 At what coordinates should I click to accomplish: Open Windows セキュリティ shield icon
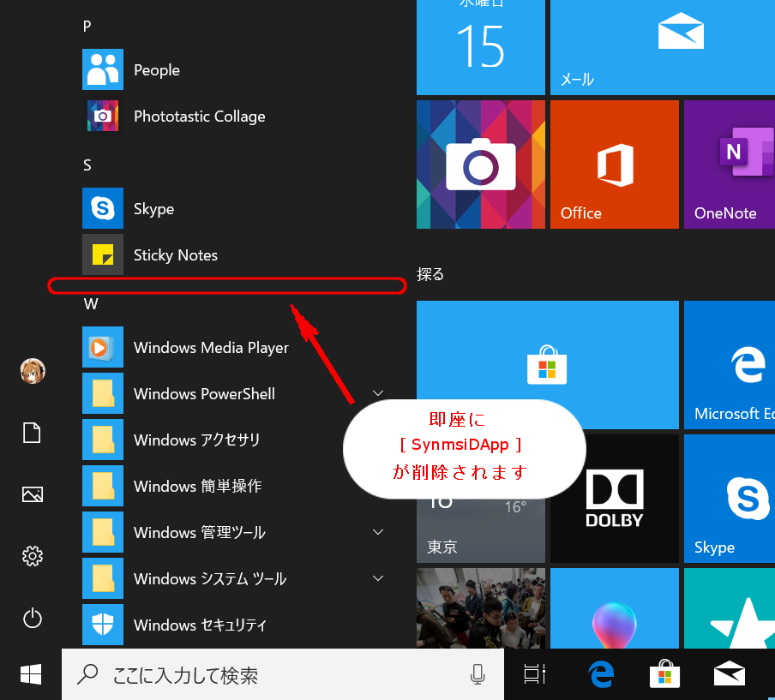(103, 625)
